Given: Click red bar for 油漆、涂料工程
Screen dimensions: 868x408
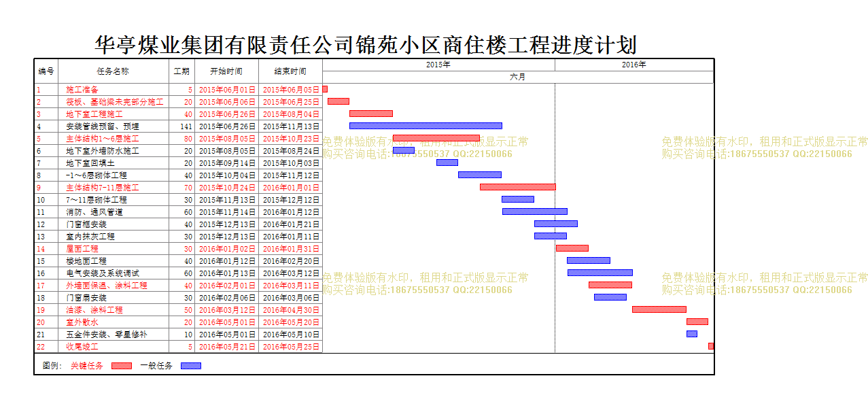Looking at the screenshot, I should 659,309.
